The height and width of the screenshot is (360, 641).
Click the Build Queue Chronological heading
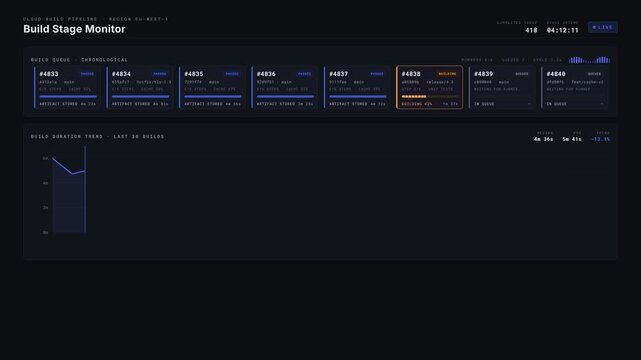click(x=79, y=60)
